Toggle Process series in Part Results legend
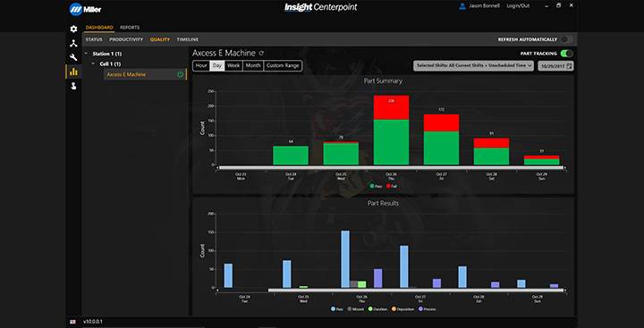This screenshot has height=328, width=644. tap(428, 309)
